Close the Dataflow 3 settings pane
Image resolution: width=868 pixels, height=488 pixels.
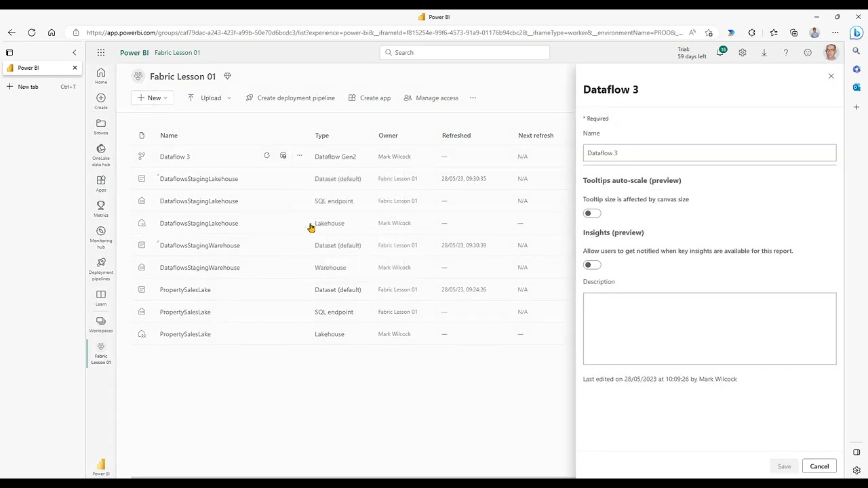click(x=831, y=76)
